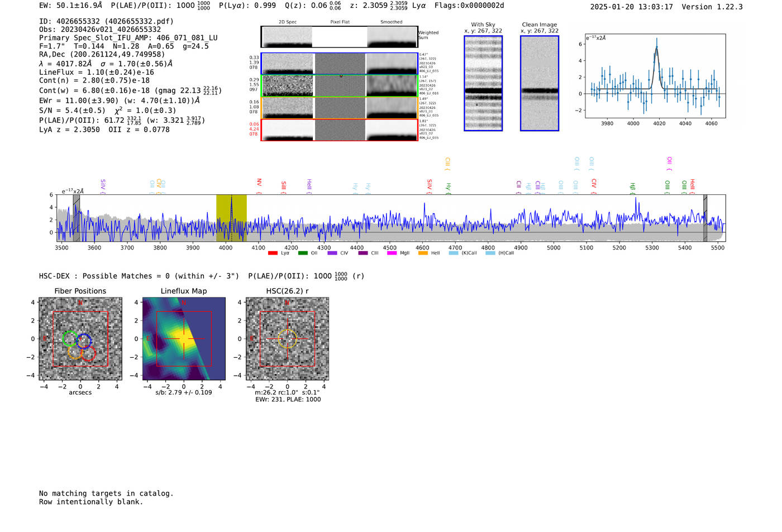Click the Lyα red legend swatch

(273, 253)
